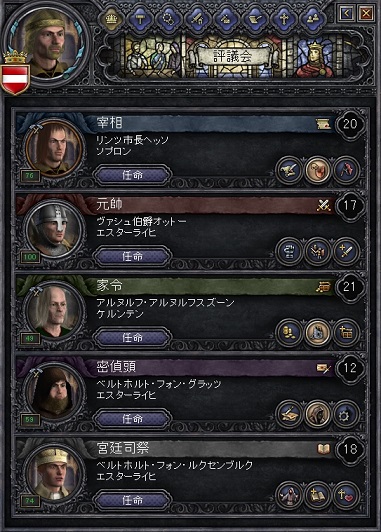Screen dimensions: 381x532
Task: Open the intrigue dagger tab
Action: pyautogui.click(x=226, y=19)
